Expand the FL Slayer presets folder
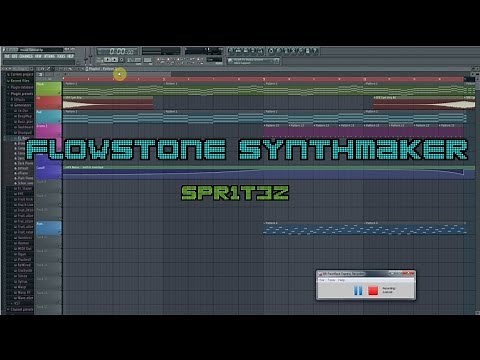Image resolution: width=480 pixels, height=360 pixels. 23,188
